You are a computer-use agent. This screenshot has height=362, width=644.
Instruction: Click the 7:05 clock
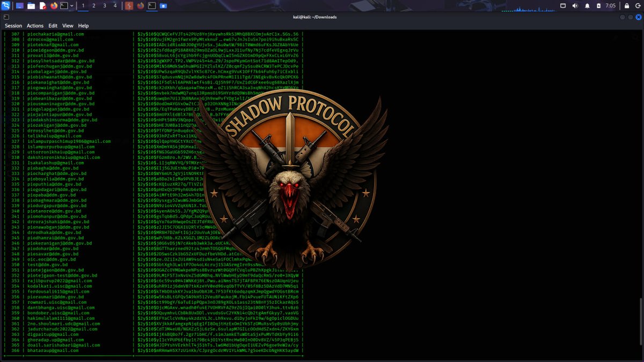point(611,6)
